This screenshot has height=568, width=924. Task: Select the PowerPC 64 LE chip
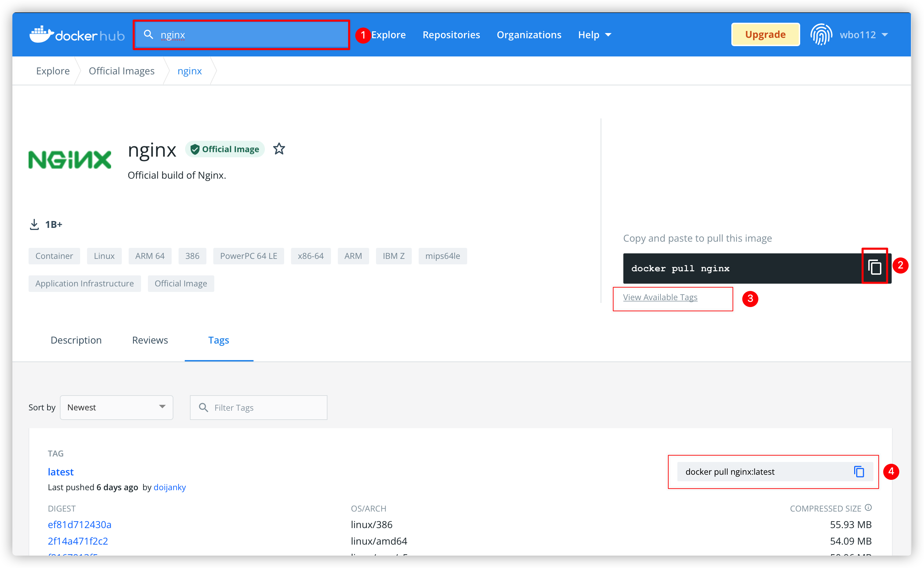(248, 256)
